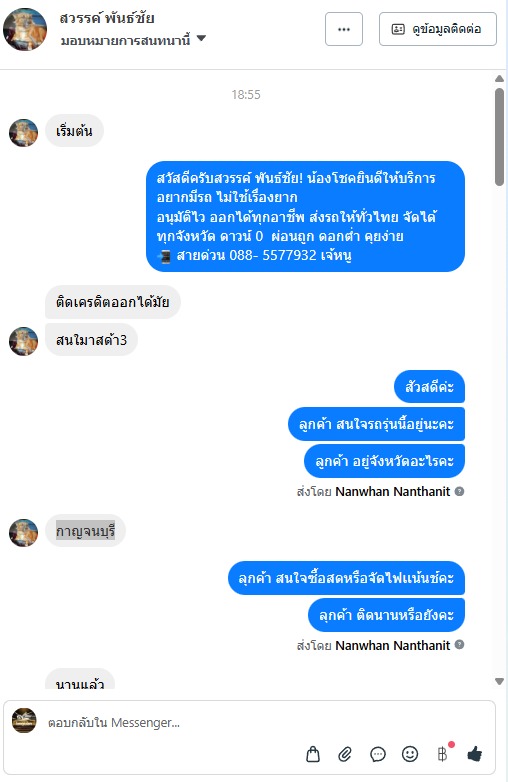Image resolution: width=508 pixels, height=782 pixels.
Task: Click scrollbar down arrow in chat
Action: click(500, 681)
